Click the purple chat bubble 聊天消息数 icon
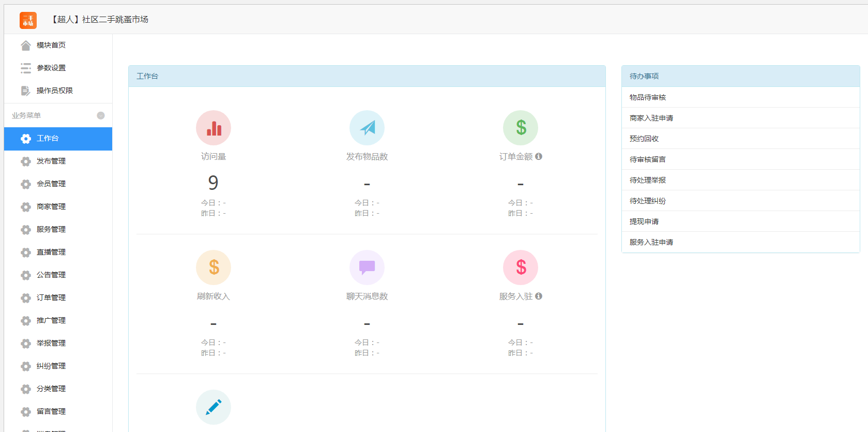This screenshot has width=868, height=432. coord(367,267)
